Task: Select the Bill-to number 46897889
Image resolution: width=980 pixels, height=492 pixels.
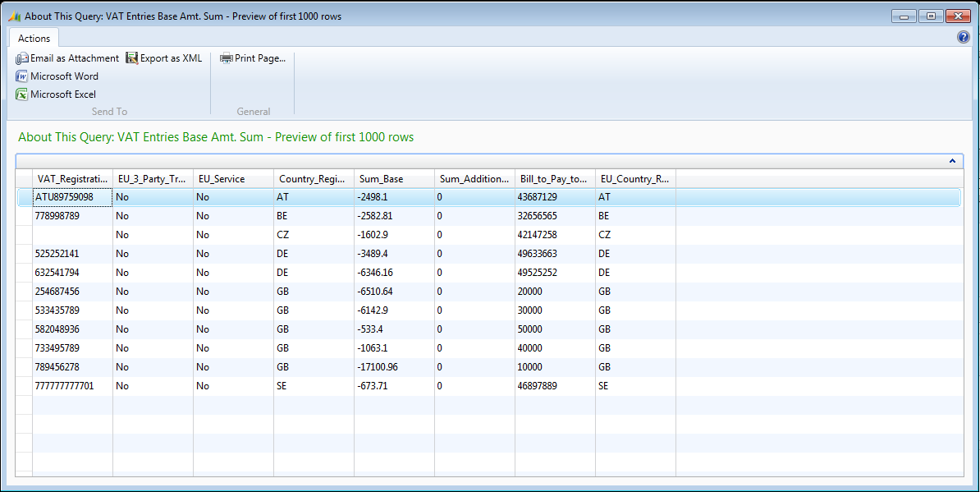Action: pyautogui.click(x=556, y=386)
